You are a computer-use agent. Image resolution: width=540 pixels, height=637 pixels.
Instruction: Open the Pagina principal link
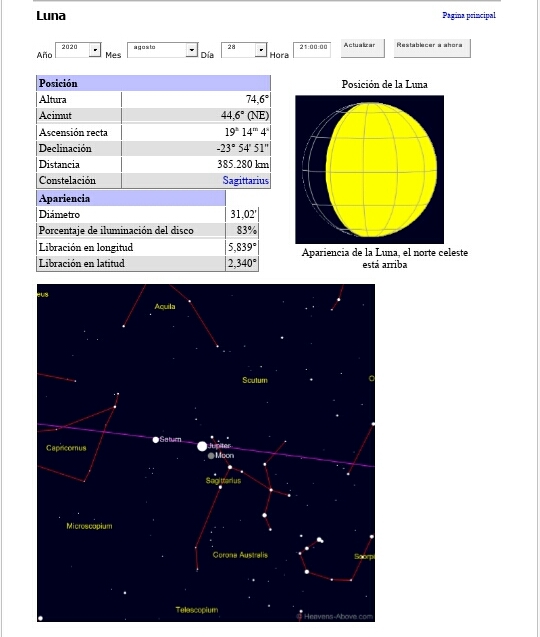(469, 15)
